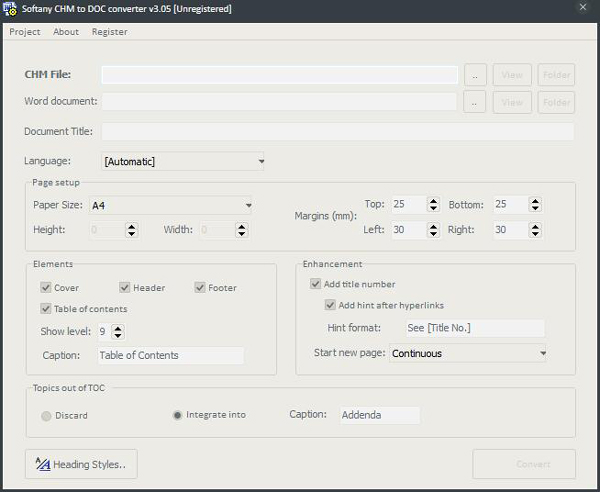This screenshot has height=492, width=600.
Task: Decrease the Show level value
Action: [x=118, y=335]
